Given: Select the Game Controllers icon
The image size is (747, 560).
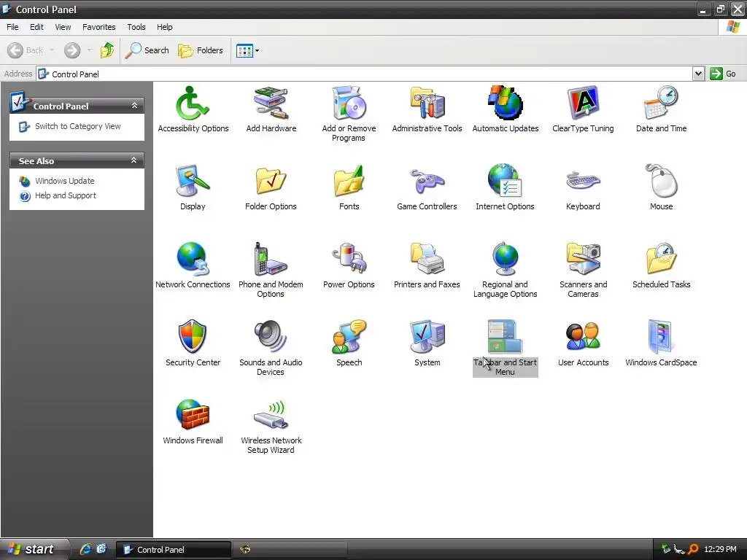Looking at the screenshot, I should [427, 181].
